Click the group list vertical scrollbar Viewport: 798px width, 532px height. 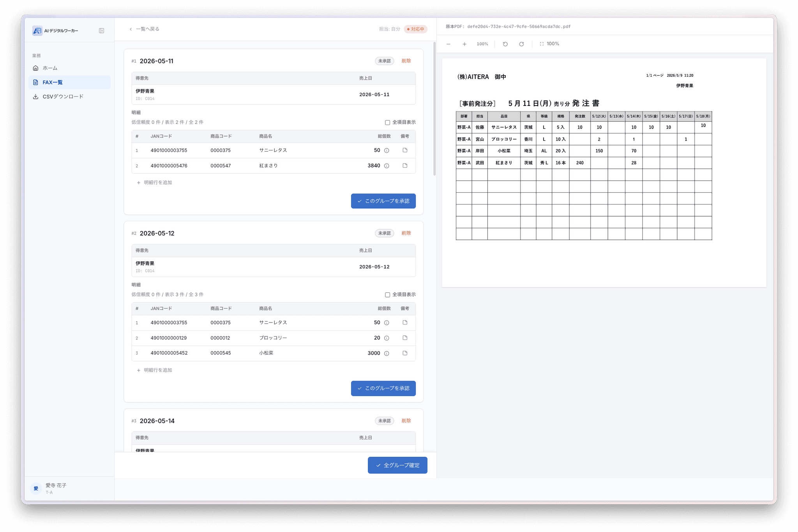434,109
